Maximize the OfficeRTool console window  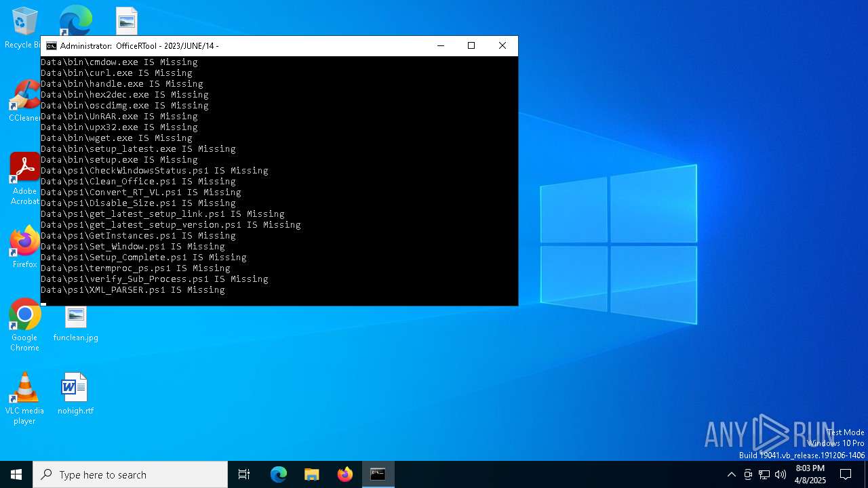[x=471, y=46]
